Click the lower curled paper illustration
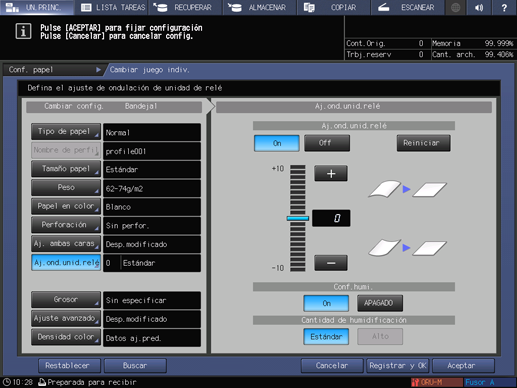This screenshot has height=388, width=517. (x=384, y=248)
